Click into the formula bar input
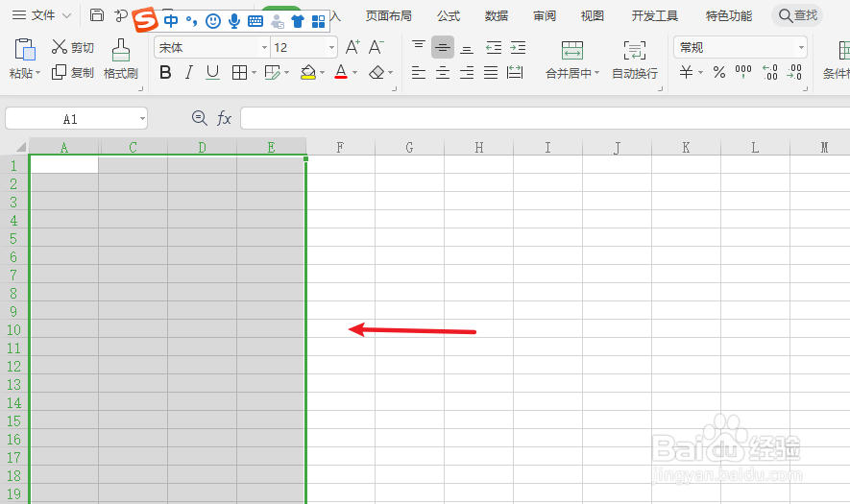Screen dimensions: 850x504 click(x=545, y=118)
